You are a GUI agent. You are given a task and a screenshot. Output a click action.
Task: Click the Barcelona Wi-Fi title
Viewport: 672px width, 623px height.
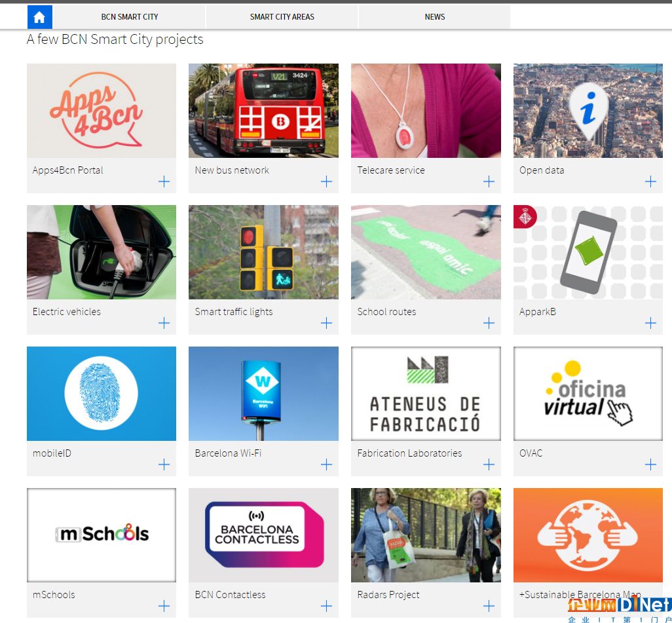(228, 453)
